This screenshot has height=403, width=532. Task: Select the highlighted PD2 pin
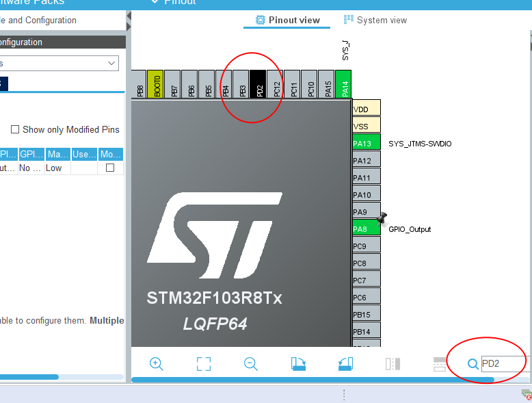[258, 84]
